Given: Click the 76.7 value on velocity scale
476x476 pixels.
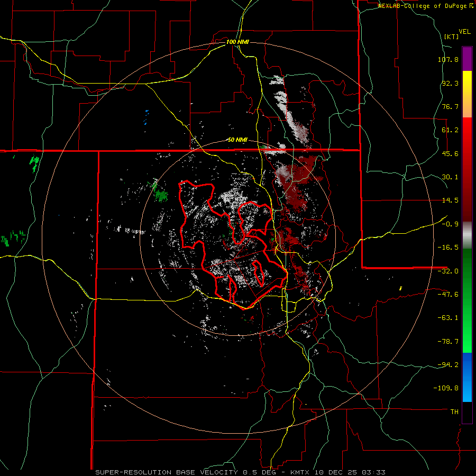Looking at the screenshot, I should [450, 106].
